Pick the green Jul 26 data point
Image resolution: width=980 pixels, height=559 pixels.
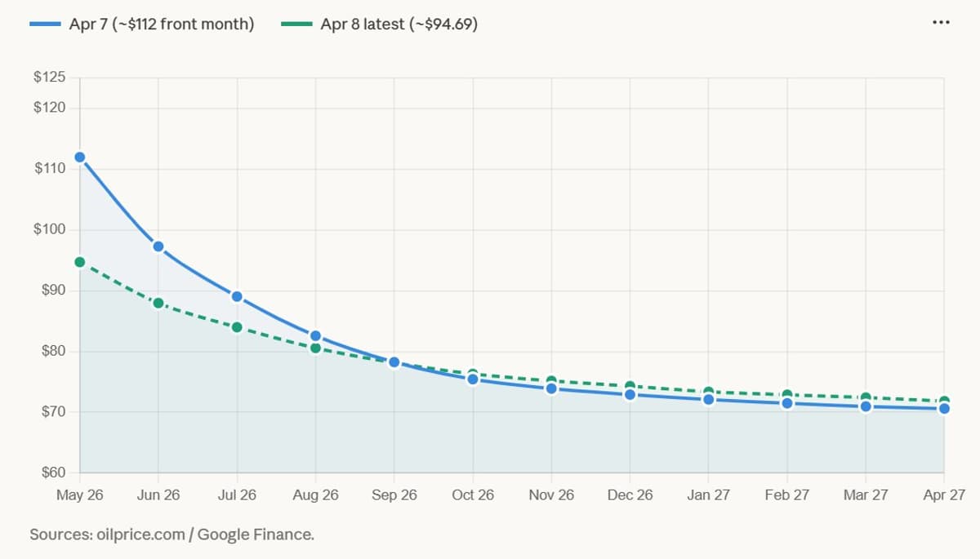pyautogui.click(x=237, y=327)
